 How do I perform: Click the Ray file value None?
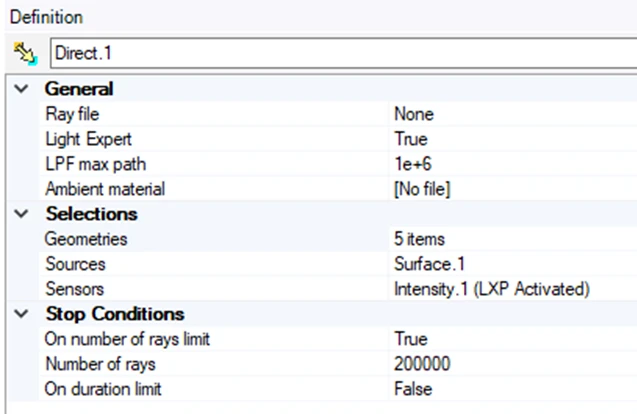[x=414, y=114]
